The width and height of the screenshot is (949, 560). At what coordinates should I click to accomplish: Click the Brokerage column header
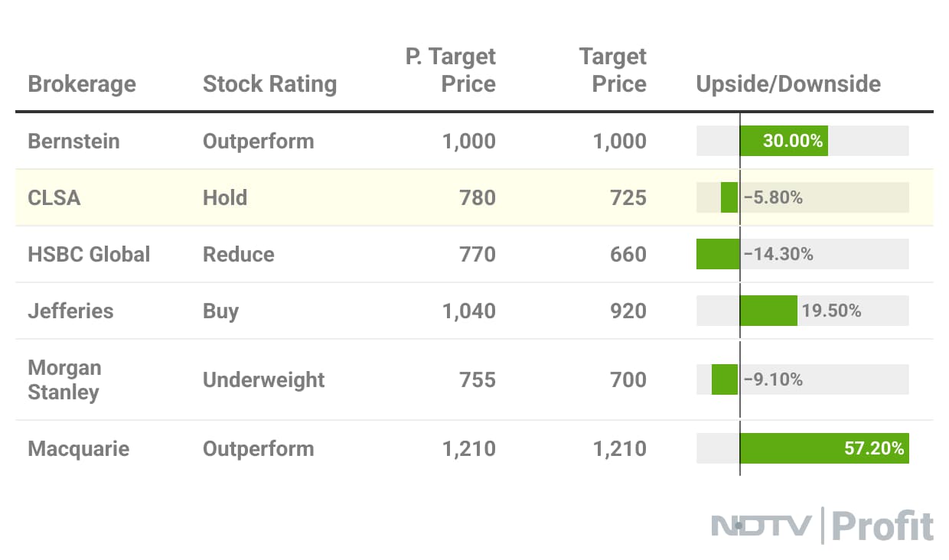(x=82, y=83)
